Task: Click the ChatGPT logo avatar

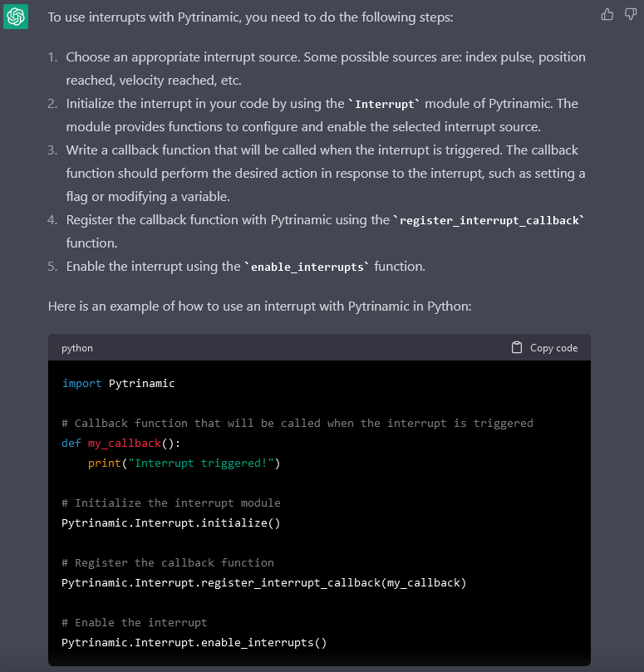Action: click(16, 16)
